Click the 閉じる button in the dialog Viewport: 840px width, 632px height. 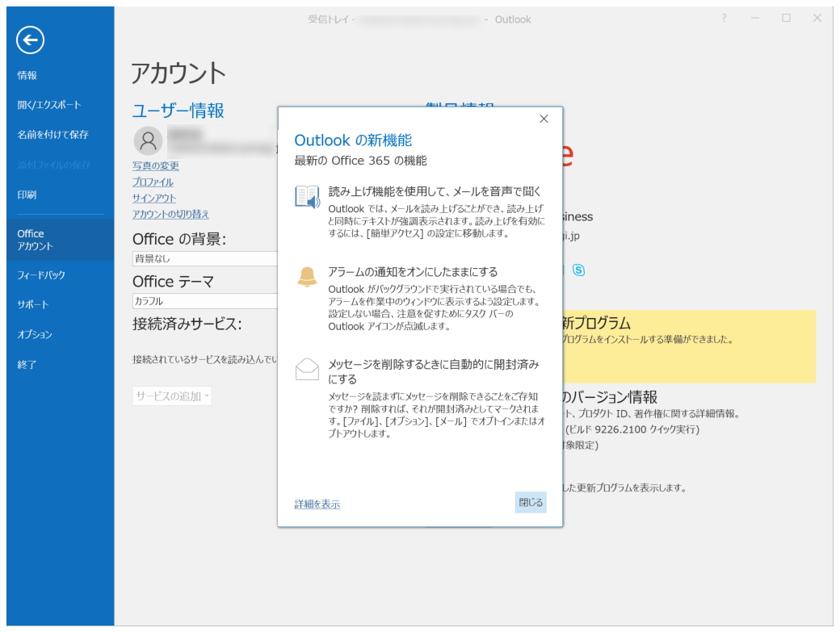(531, 503)
